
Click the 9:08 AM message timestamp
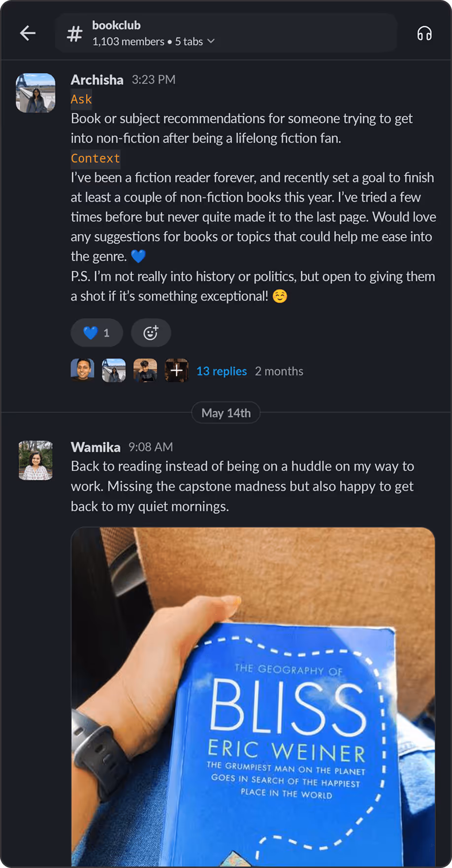[151, 447]
